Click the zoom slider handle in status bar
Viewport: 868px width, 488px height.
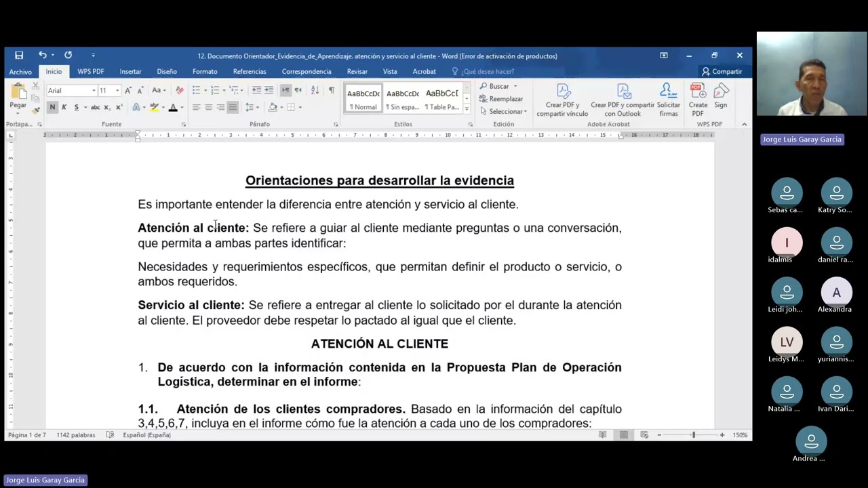[693, 434]
